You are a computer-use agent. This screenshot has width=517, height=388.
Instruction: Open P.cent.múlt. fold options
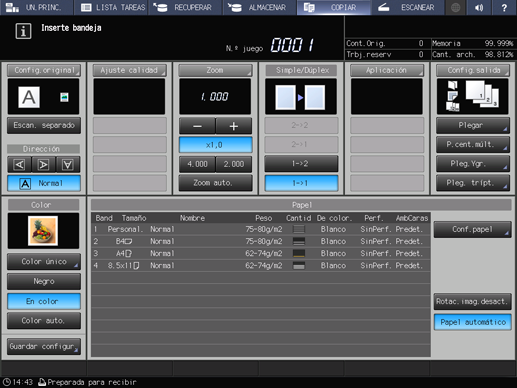[473, 144]
